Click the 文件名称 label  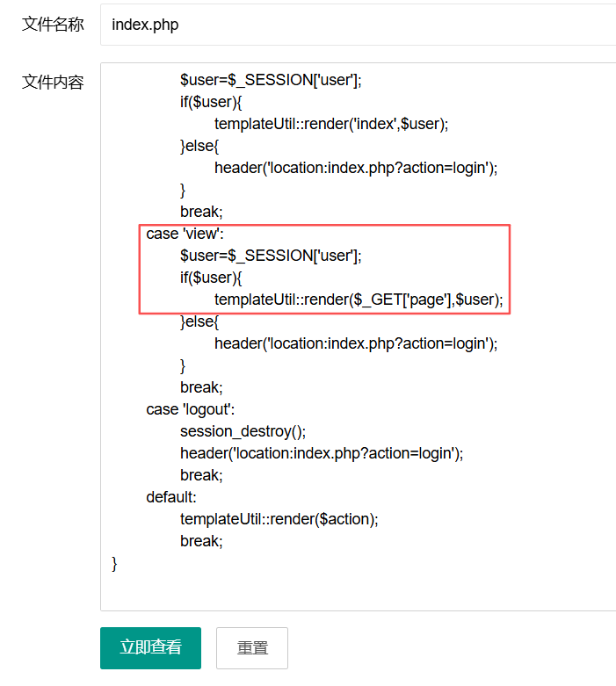[52, 25]
